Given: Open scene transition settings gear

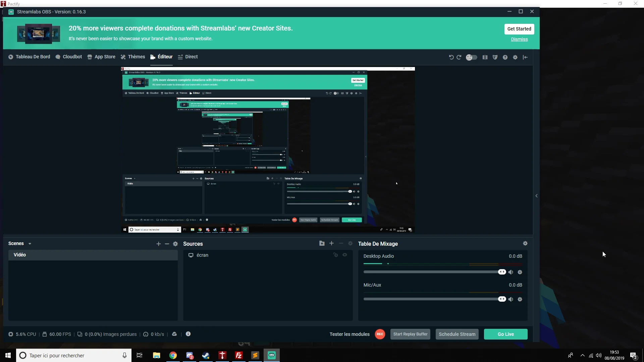Looking at the screenshot, I should 175,244.
